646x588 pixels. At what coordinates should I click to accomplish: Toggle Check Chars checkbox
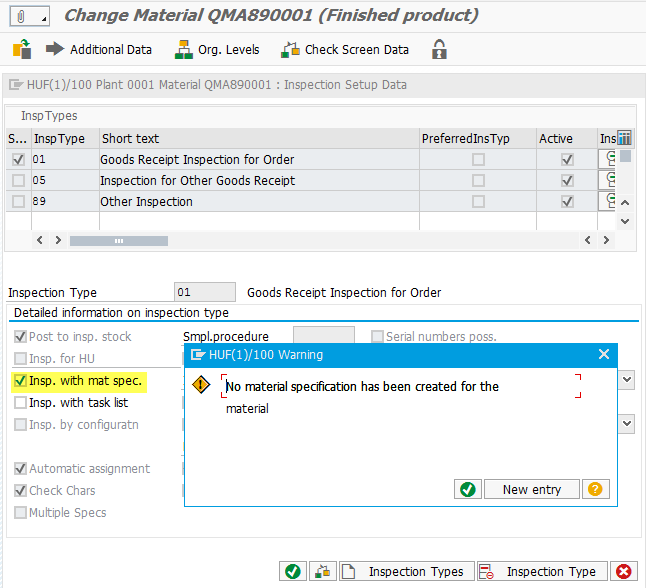point(20,490)
